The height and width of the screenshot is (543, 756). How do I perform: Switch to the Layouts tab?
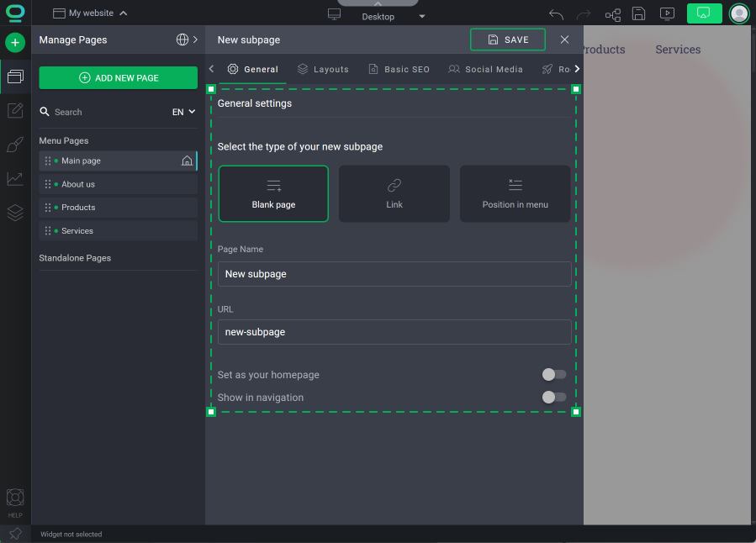coord(323,70)
